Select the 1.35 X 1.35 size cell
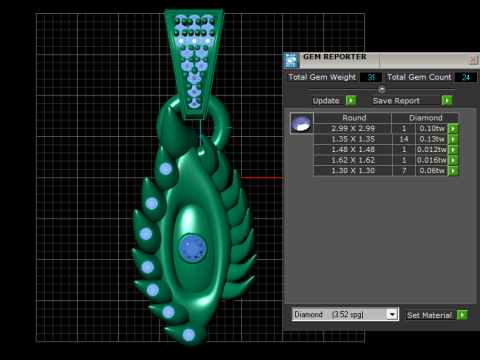The height and width of the screenshot is (360, 480). tap(353, 139)
